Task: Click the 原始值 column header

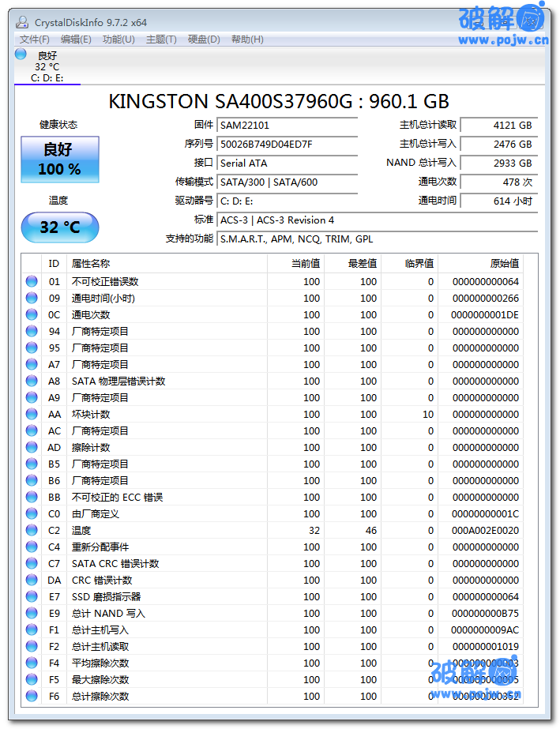Action: (480, 264)
